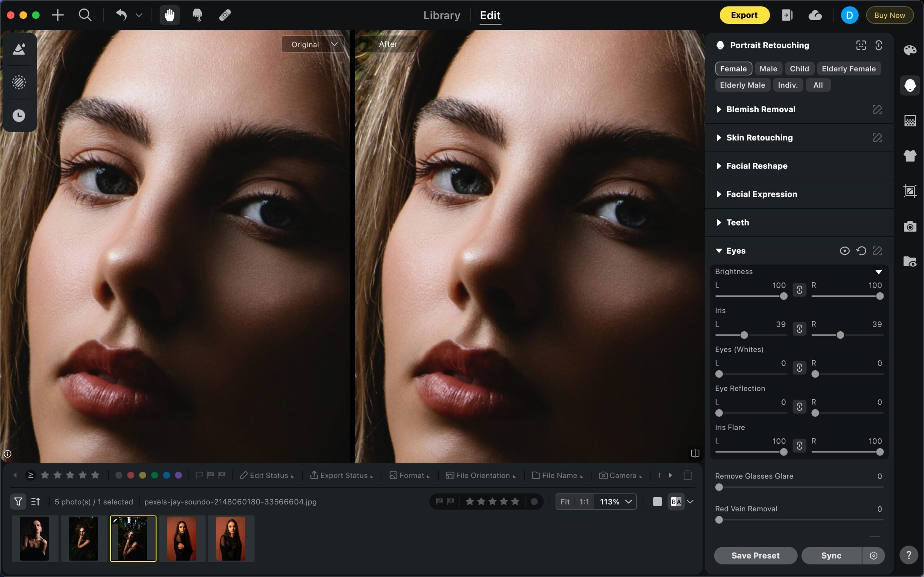
Task: Select the Male portrait category
Action: pos(768,69)
